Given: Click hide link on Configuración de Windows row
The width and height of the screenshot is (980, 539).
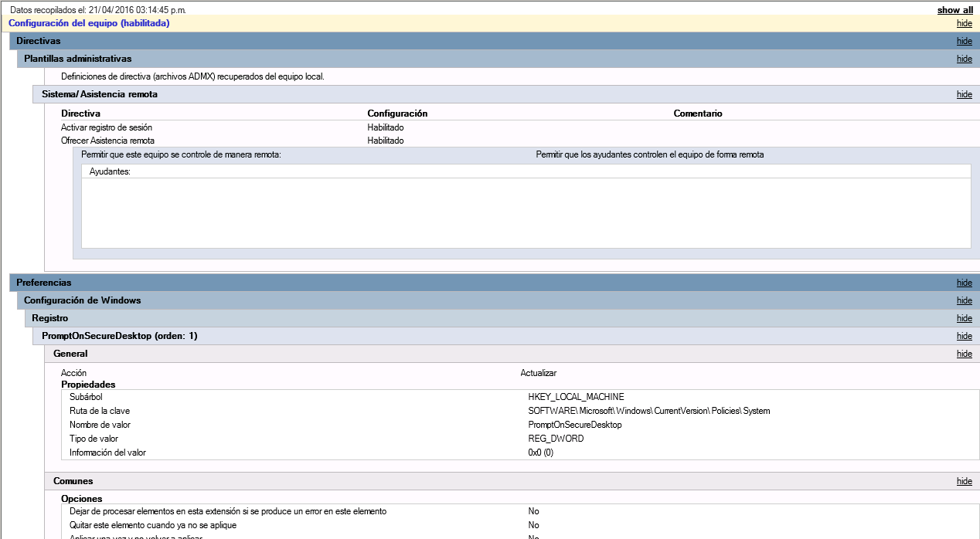Looking at the screenshot, I should [964, 300].
